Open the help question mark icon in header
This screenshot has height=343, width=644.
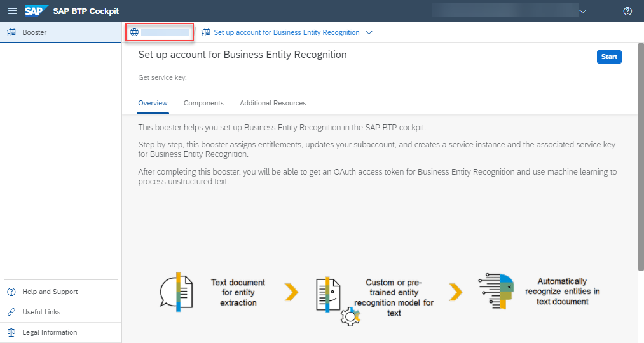[x=627, y=11]
